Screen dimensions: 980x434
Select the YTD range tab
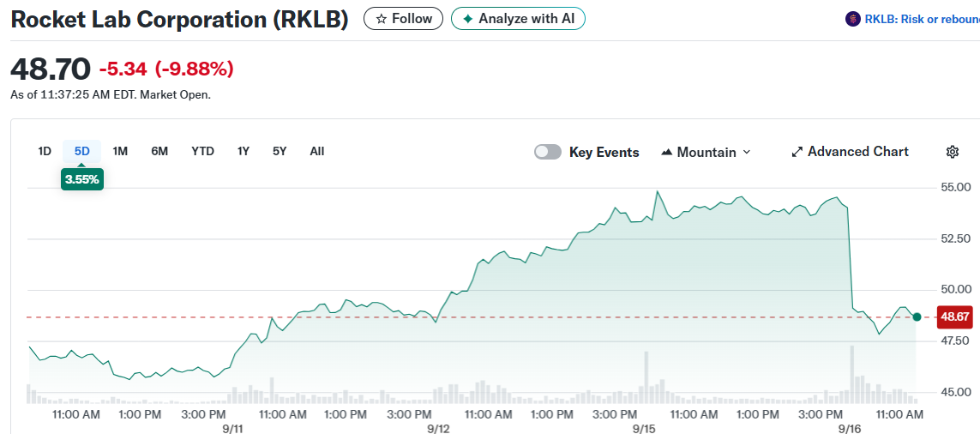click(x=202, y=151)
